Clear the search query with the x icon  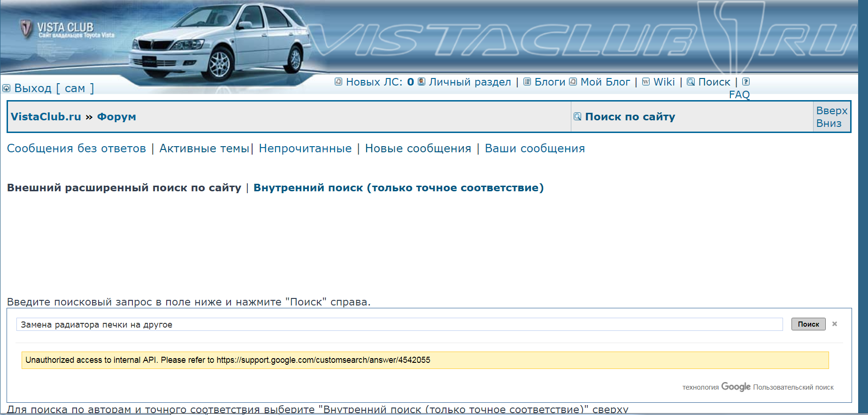(x=835, y=324)
